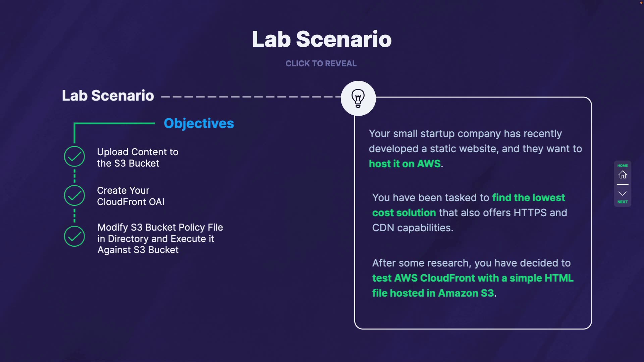Click 'test AWS CloudFront' highlighted text
The width and height of the screenshot is (644, 362).
[473, 278]
